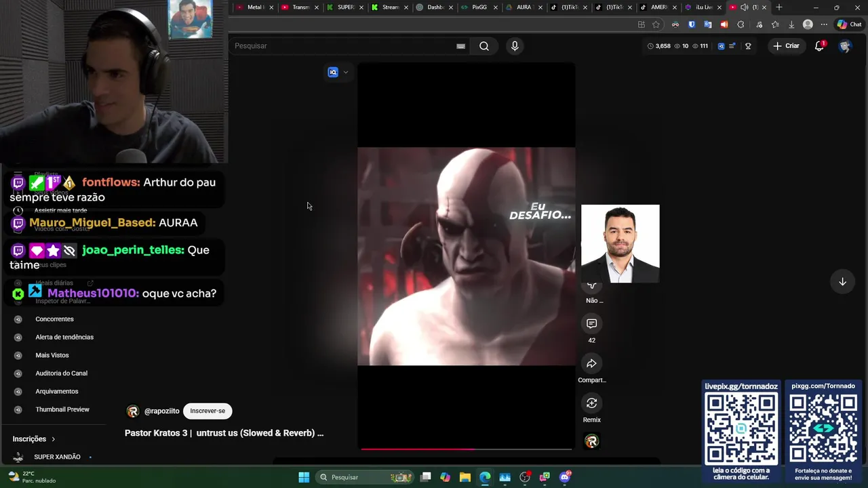
Task: Open the rapoziito sound avatar beside the video
Action: [x=591, y=442]
